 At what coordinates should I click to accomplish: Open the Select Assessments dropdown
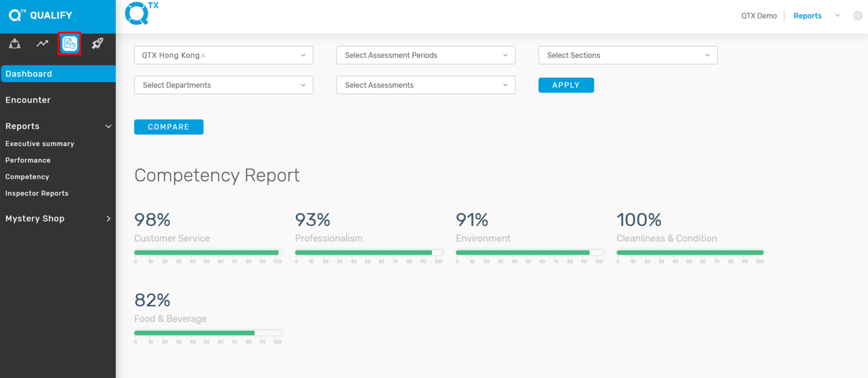coord(426,85)
